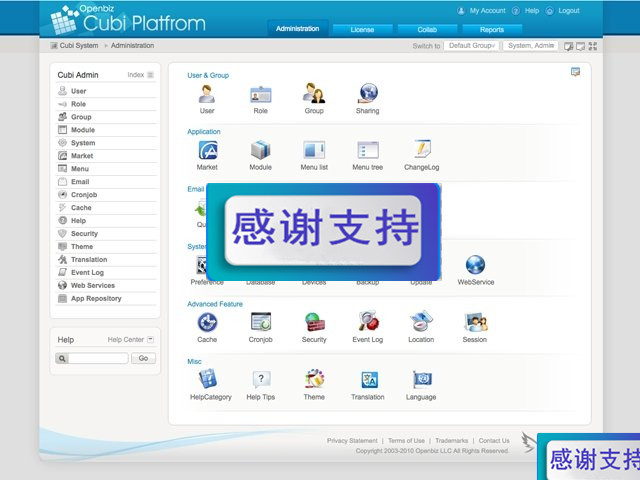The height and width of the screenshot is (480, 640).
Task: Select Menu in Cubi Admin sidebar
Action: [106, 169]
